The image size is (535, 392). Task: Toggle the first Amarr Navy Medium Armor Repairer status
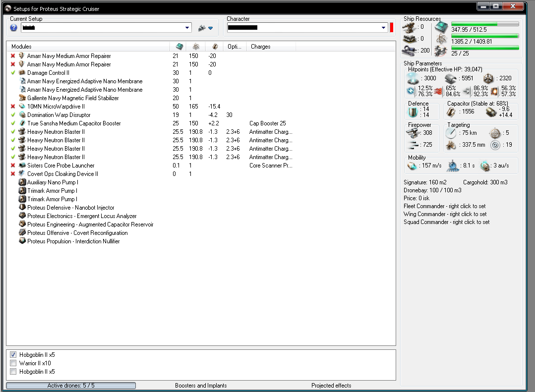tap(13, 56)
